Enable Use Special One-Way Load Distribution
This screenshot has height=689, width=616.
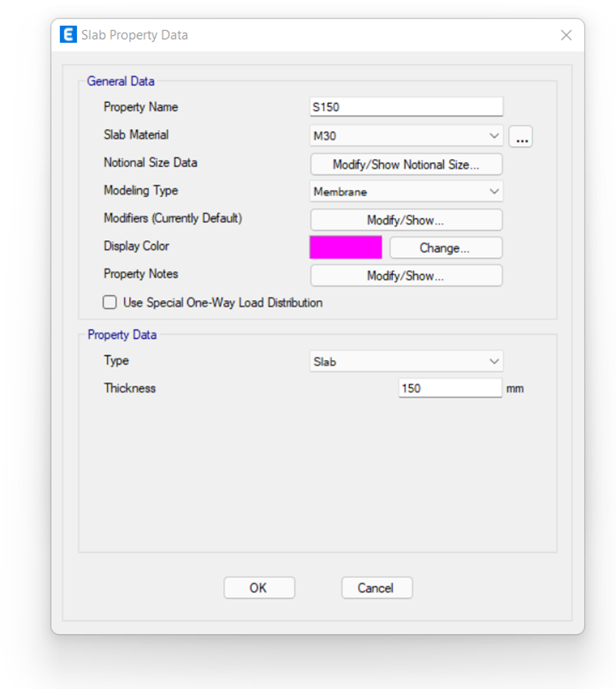tap(110, 303)
